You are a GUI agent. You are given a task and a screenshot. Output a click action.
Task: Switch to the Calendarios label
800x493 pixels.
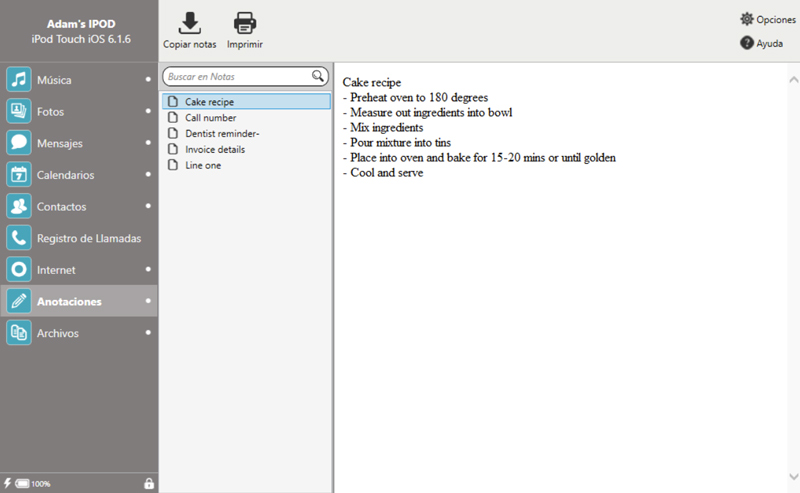(65, 175)
